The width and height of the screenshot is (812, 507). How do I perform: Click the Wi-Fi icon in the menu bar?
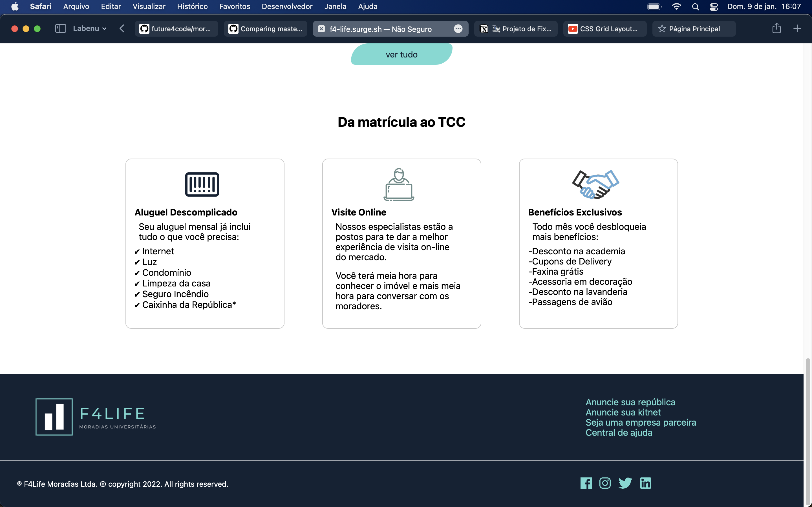tap(677, 6)
